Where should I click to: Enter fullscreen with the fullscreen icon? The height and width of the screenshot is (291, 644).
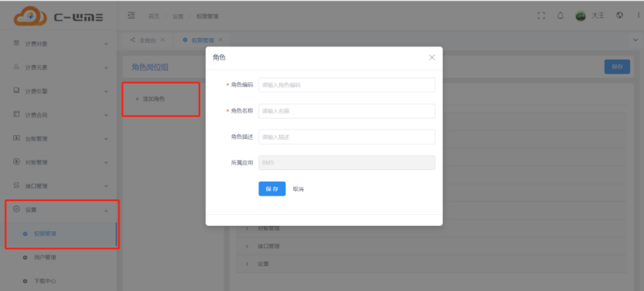[542, 16]
